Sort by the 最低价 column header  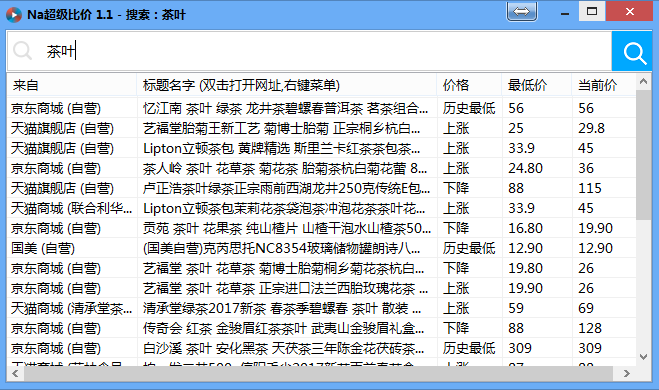537,85
